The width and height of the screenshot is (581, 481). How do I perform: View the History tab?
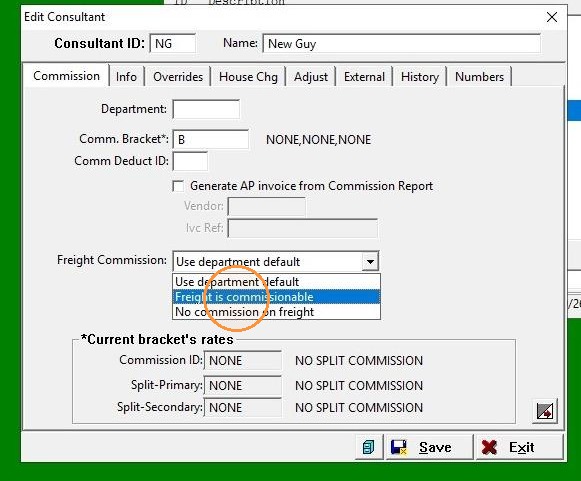(x=420, y=77)
